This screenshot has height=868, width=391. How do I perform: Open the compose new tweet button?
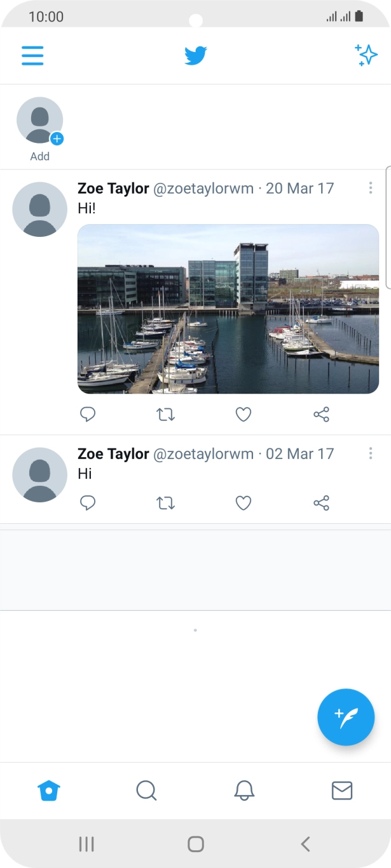click(x=346, y=717)
